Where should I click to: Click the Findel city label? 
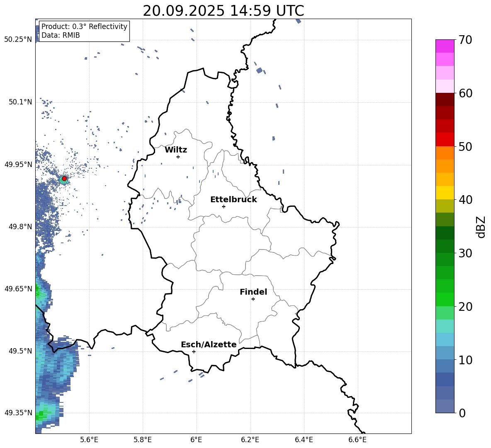(253, 292)
